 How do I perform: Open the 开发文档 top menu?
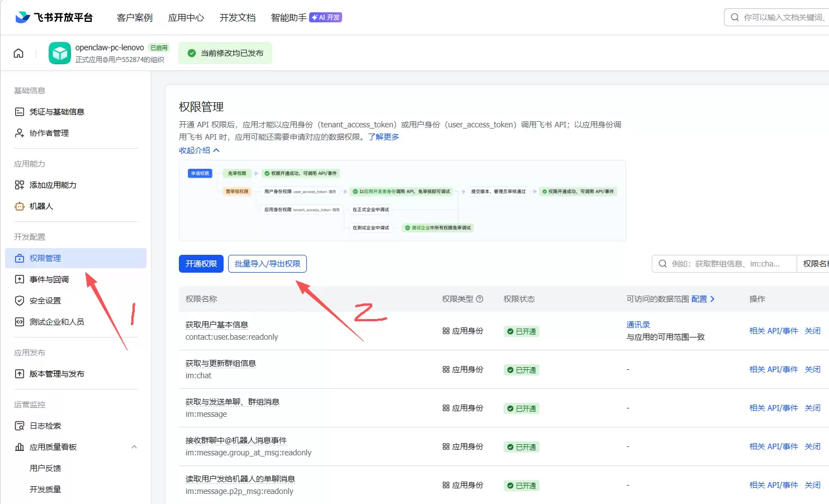point(238,18)
